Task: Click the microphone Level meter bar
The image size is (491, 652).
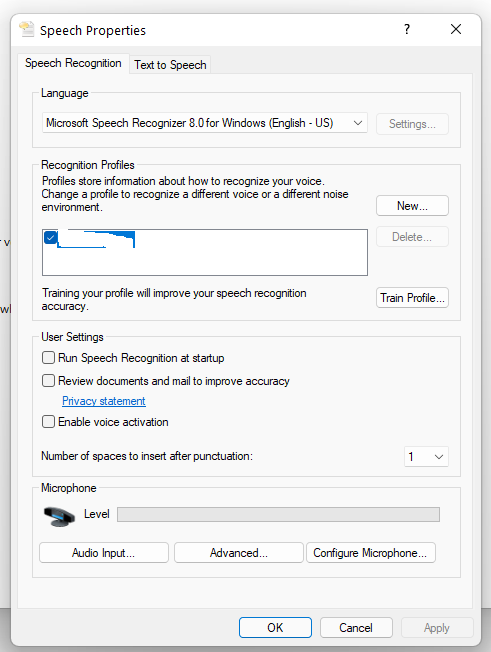Action: point(278,514)
